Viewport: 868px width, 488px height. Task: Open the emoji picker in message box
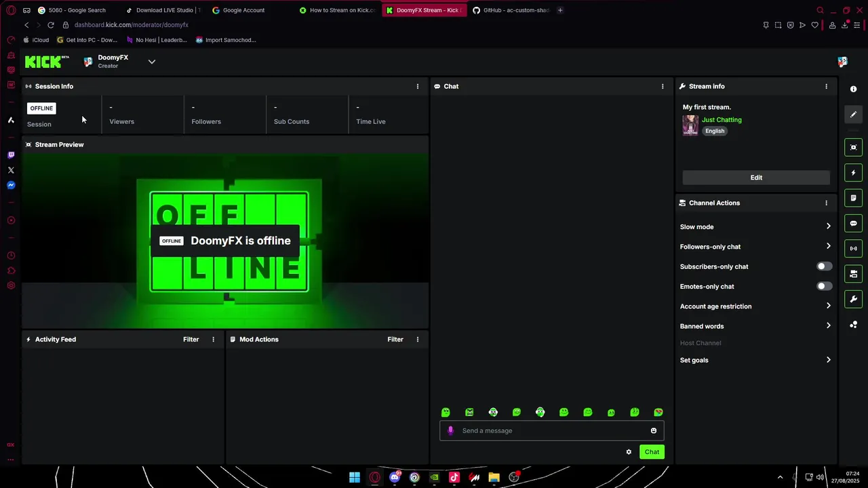(654, 430)
